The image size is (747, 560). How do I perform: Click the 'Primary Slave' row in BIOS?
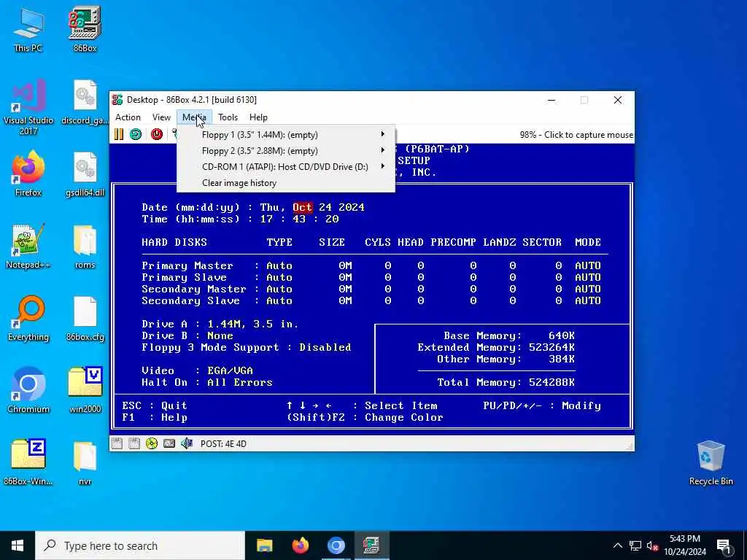coord(371,277)
